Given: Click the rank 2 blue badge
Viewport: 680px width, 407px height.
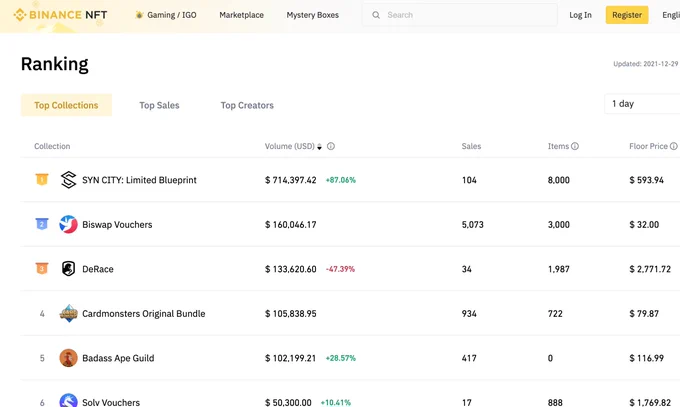Looking at the screenshot, I should point(42,224).
